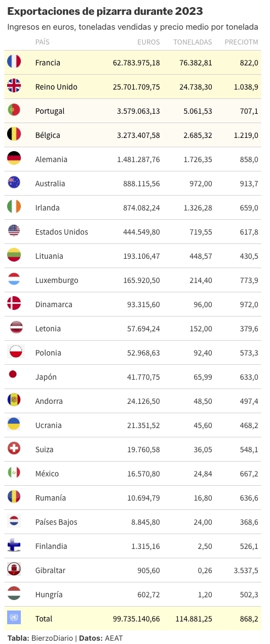Select the Hungría row price 502,3
Viewport: 270px width, 644px height.
coord(249,594)
